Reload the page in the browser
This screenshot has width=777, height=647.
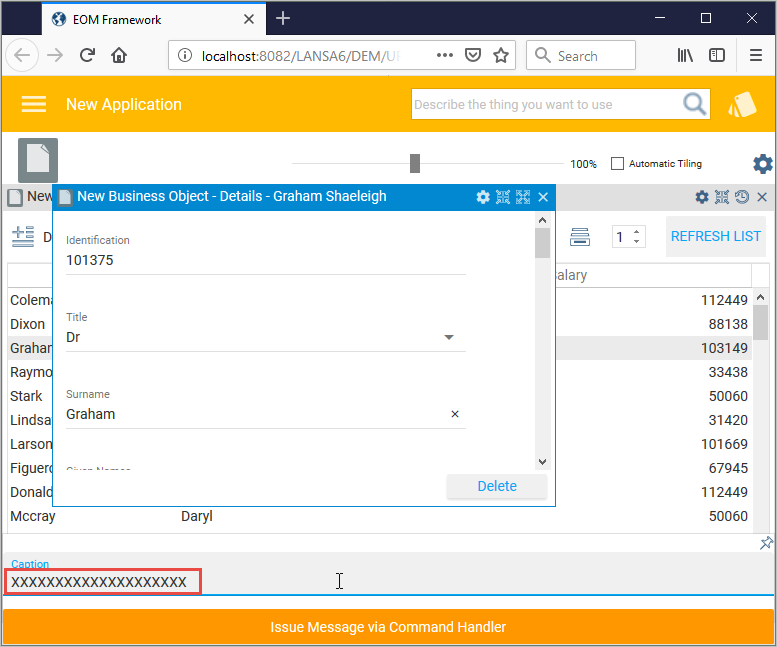click(x=87, y=55)
